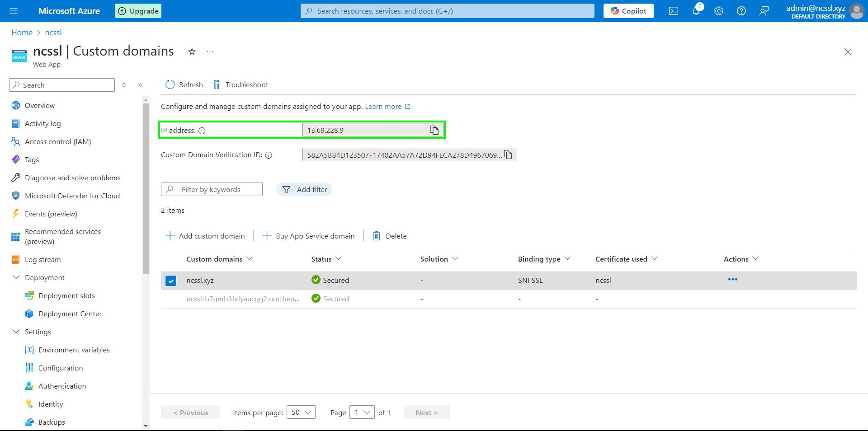Copy the IP address value
The image size is (868, 431).
pyautogui.click(x=434, y=130)
